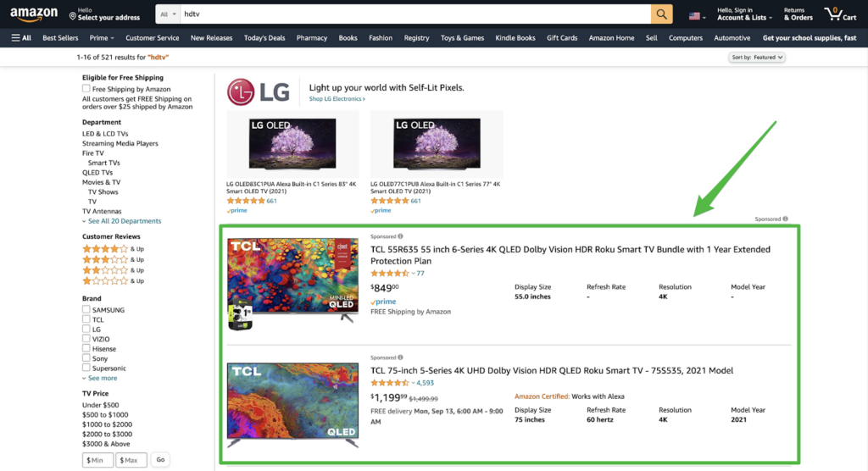This screenshot has width=868, height=471.
Task: Click into the search box containing hdtv
Action: (415, 14)
